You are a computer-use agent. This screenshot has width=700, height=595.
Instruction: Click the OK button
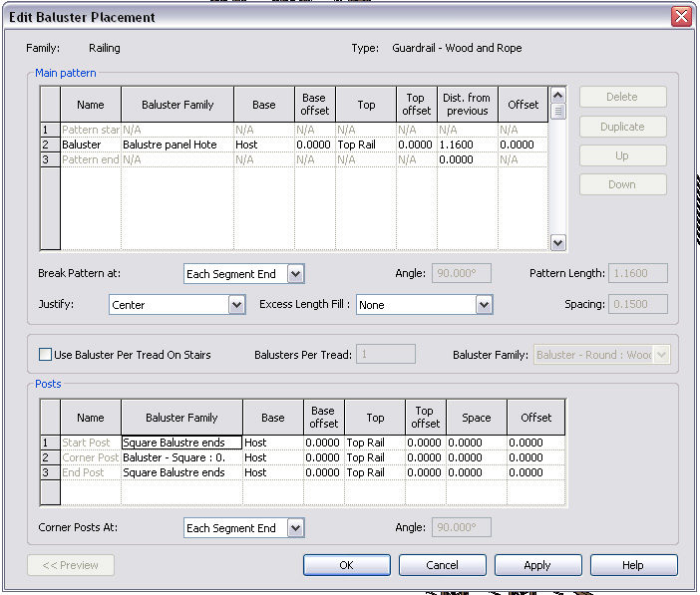[346, 565]
